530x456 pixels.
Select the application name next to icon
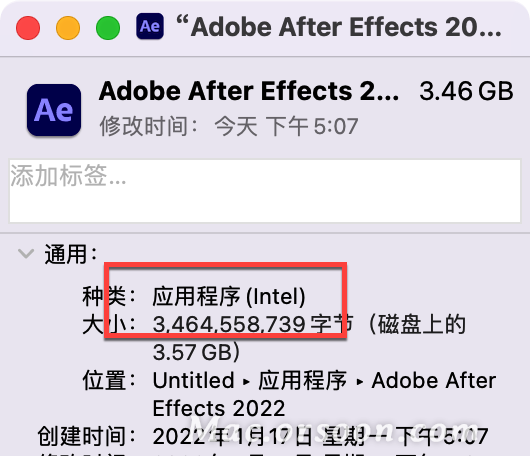[x=249, y=91]
